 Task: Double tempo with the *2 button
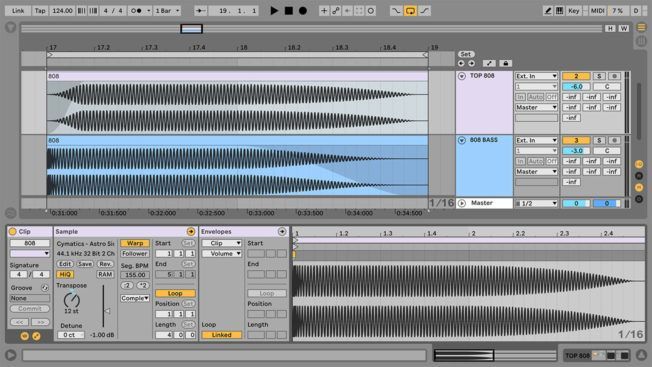point(143,285)
